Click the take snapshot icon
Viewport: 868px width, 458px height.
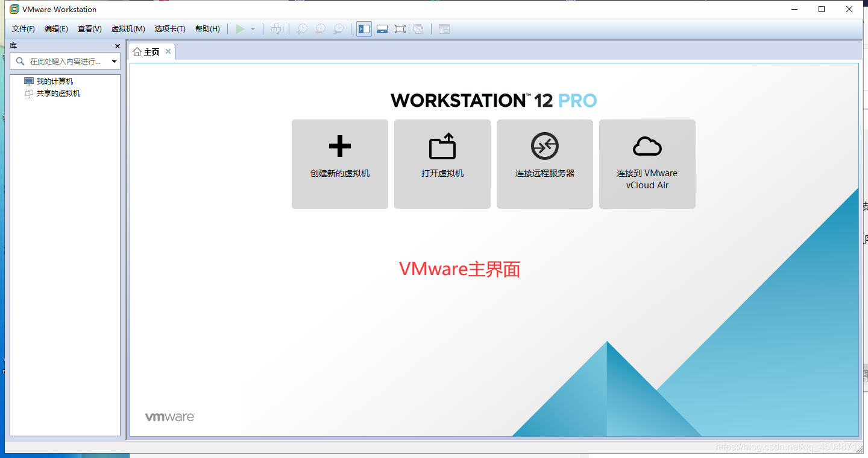301,28
